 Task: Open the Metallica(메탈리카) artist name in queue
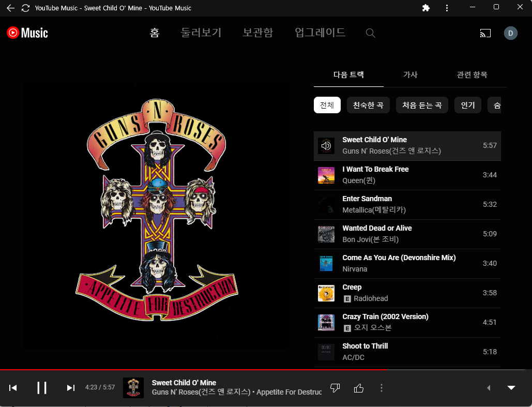point(374,210)
